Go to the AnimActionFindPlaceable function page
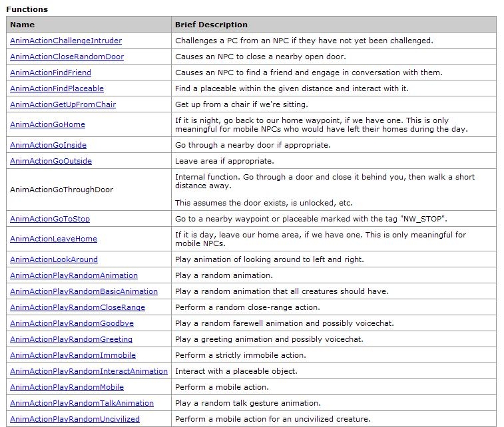Viewport: 504px width, 427px height. coord(57,88)
